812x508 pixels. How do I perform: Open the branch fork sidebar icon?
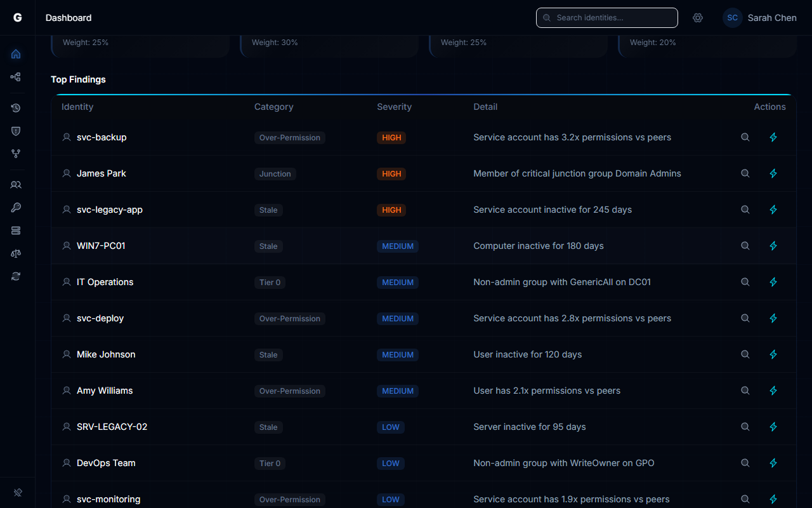[x=16, y=154]
